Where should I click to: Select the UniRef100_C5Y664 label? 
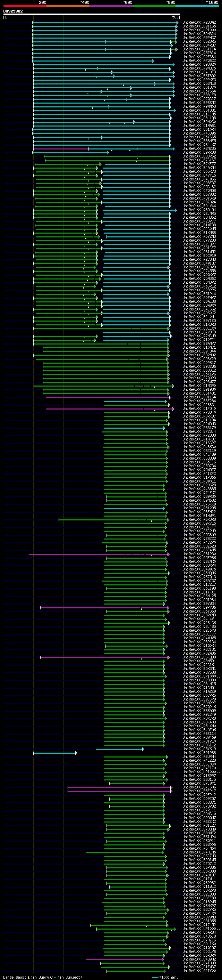(199, 91)
